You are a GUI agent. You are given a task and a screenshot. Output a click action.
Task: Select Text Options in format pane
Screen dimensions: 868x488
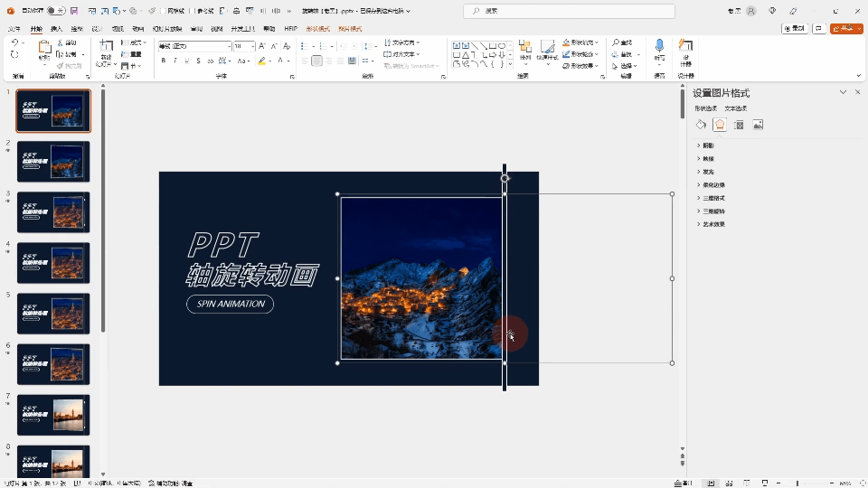[736, 108]
